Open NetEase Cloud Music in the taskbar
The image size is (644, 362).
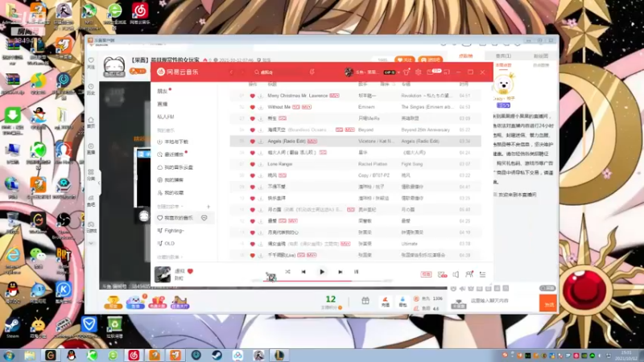134,355
